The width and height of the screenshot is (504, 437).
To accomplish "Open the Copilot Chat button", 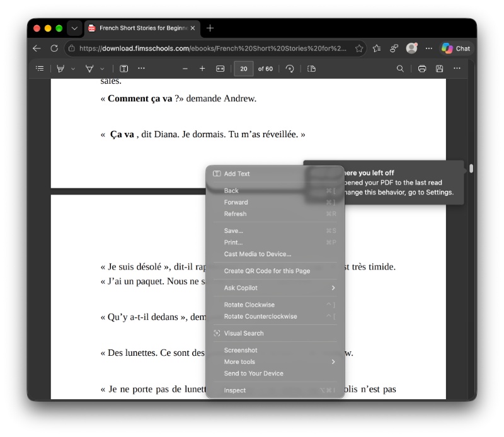I will pyautogui.click(x=455, y=48).
